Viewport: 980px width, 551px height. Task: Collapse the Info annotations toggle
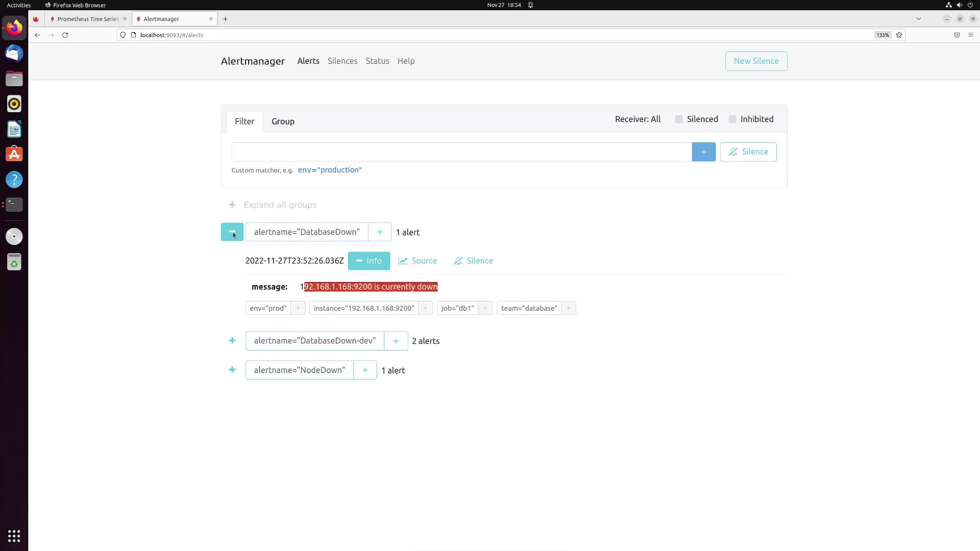pos(369,261)
